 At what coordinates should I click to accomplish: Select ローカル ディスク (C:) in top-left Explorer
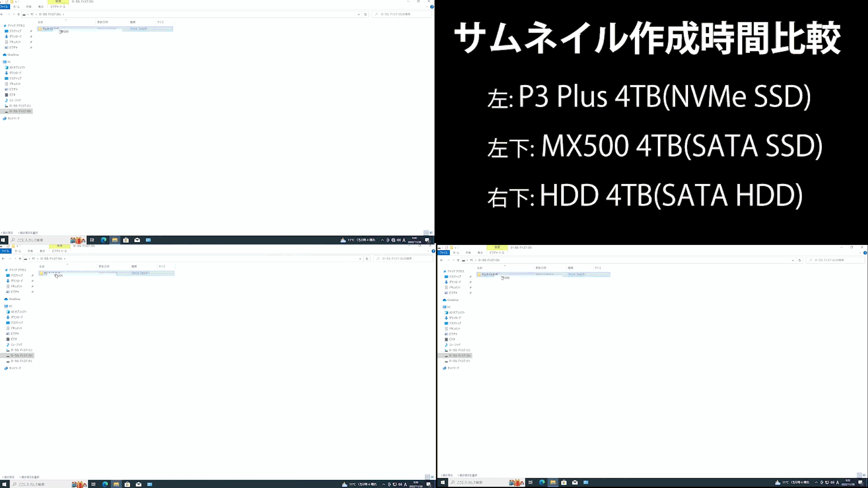pos(18,106)
